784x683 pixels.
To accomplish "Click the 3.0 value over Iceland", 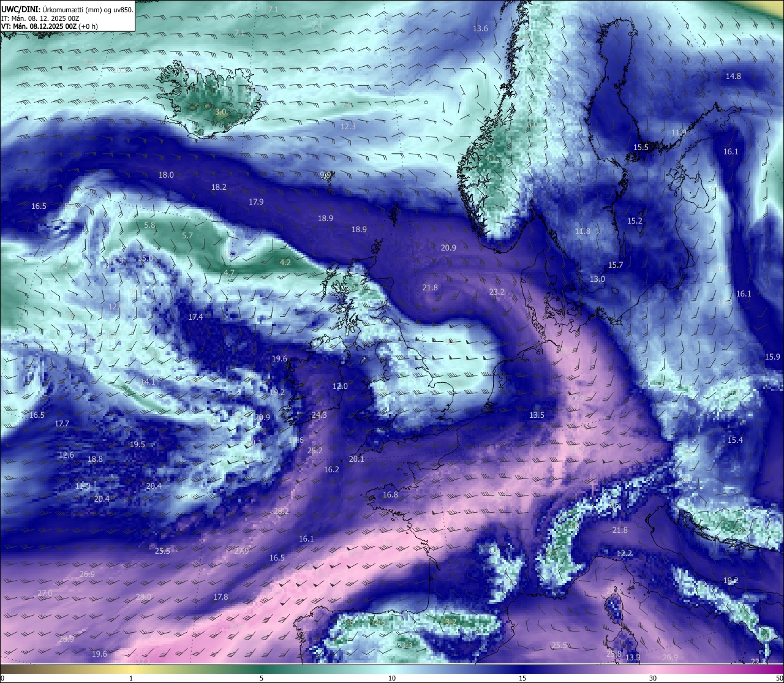I will (x=221, y=112).
